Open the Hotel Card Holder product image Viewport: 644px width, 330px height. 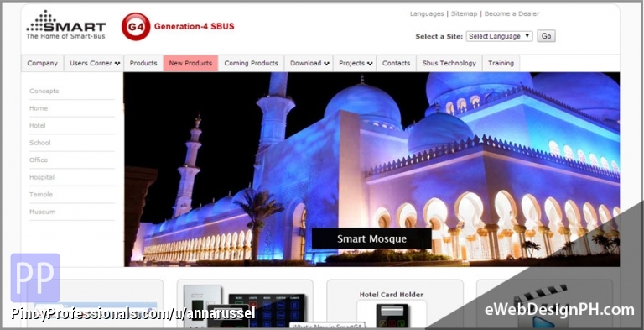click(x=392, y=316)
